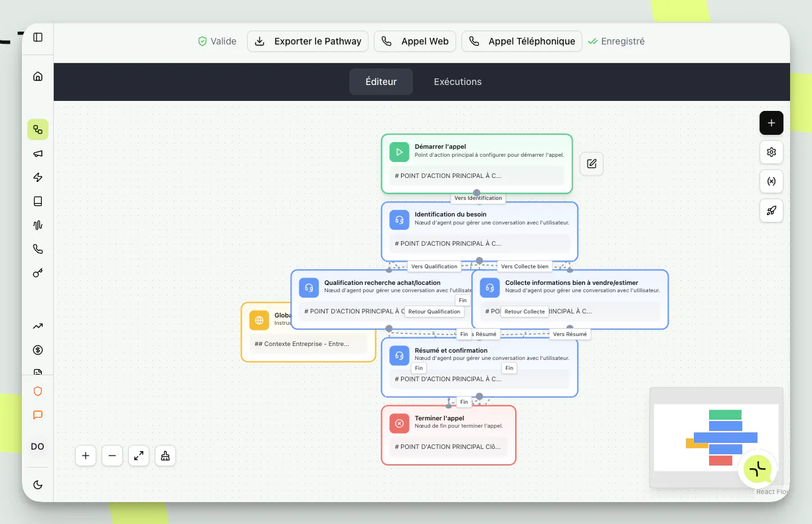Open the audio waveform voices icon

(38, 225)
